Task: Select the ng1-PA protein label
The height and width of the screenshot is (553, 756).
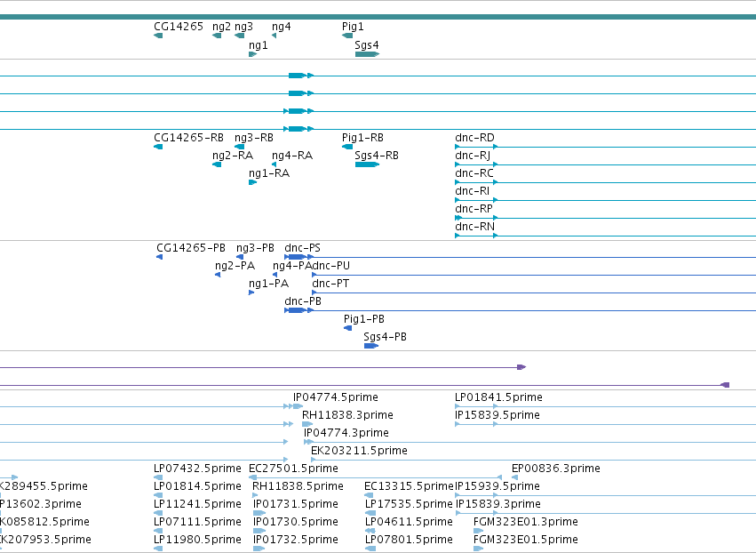Action: point(268,284)
